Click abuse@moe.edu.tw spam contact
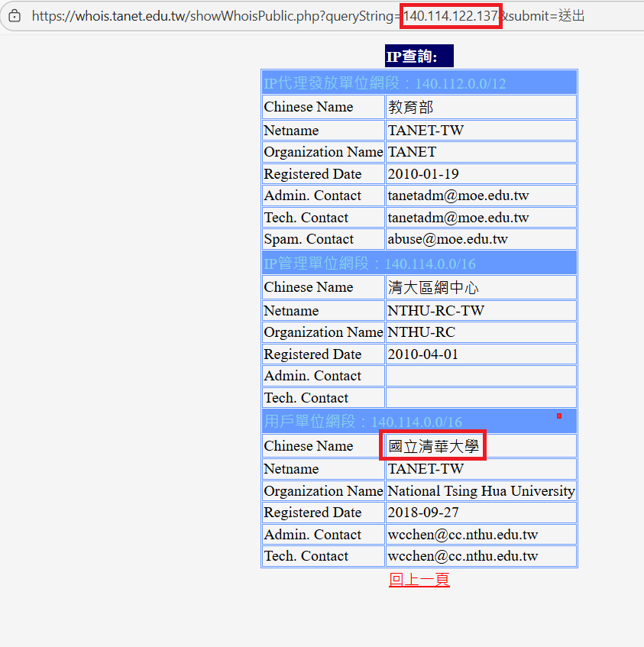Viewport: 644px width, 647px height. [481, 239]
